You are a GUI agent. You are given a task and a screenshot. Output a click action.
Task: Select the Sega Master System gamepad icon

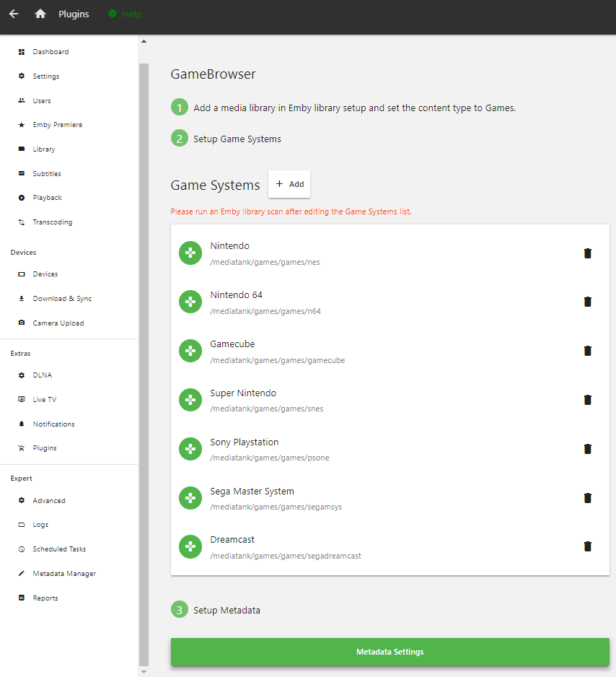coord(190,498)
